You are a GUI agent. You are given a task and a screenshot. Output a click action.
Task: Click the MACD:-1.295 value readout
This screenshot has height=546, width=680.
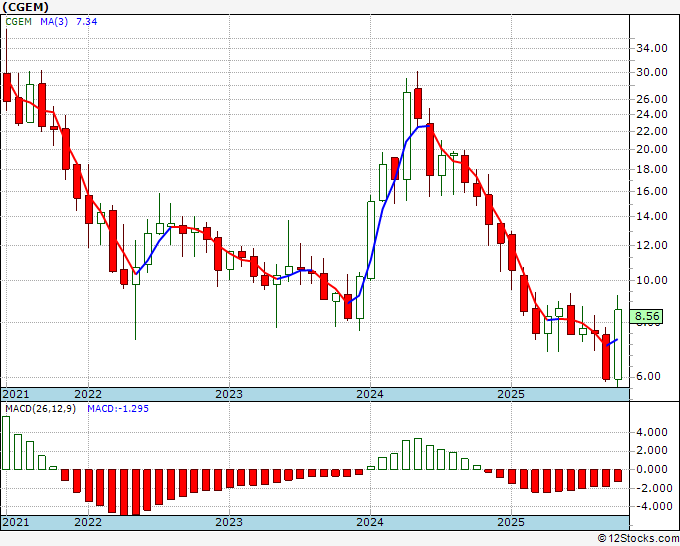click(x=118, y=409)
